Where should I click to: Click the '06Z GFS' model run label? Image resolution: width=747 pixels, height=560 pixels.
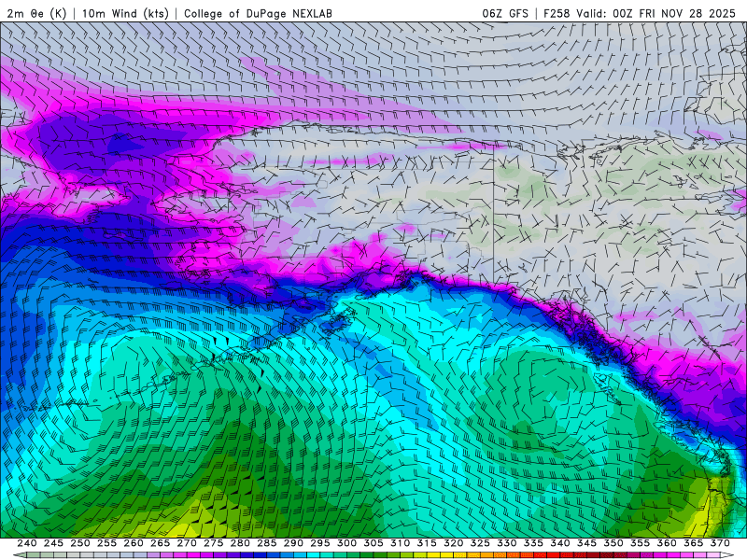505,13
